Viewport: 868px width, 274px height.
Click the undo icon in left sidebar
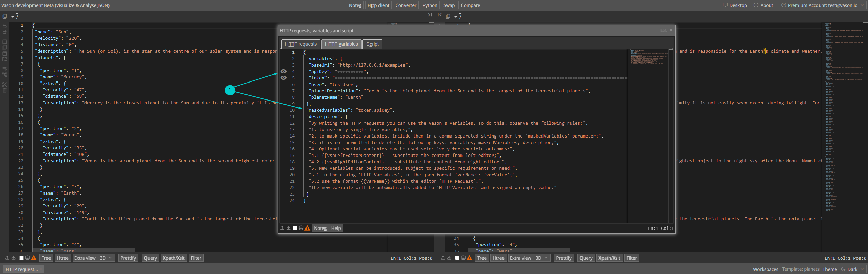click(x=5, y=26)
